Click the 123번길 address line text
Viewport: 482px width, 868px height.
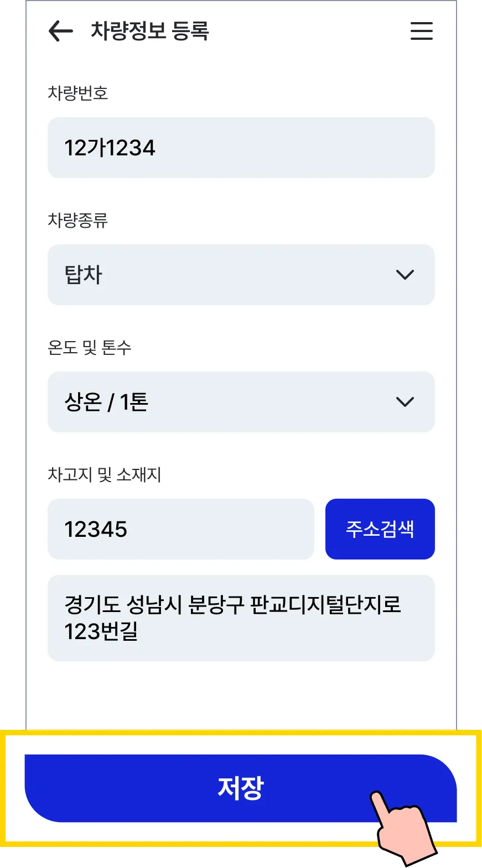click(101, 631)
